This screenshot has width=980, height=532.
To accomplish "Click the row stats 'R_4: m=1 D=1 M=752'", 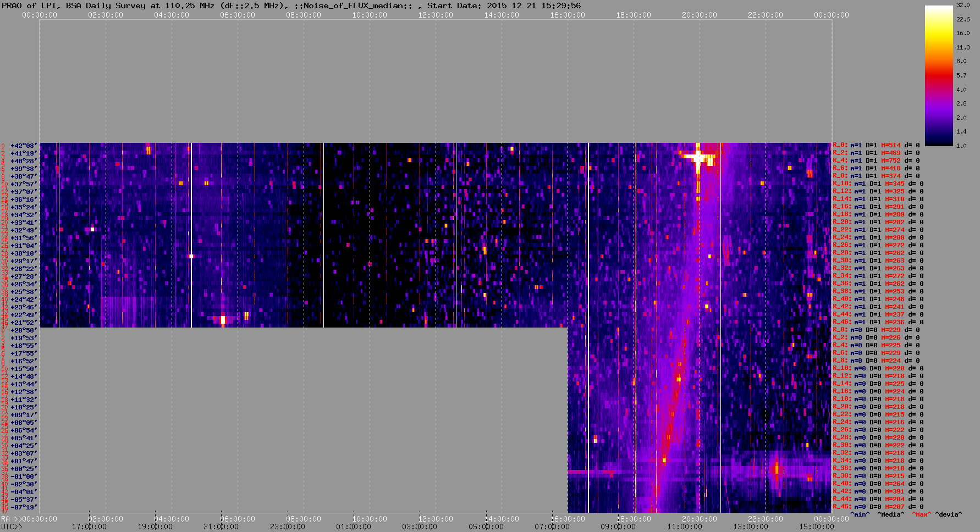I will [x=867, y=161].
